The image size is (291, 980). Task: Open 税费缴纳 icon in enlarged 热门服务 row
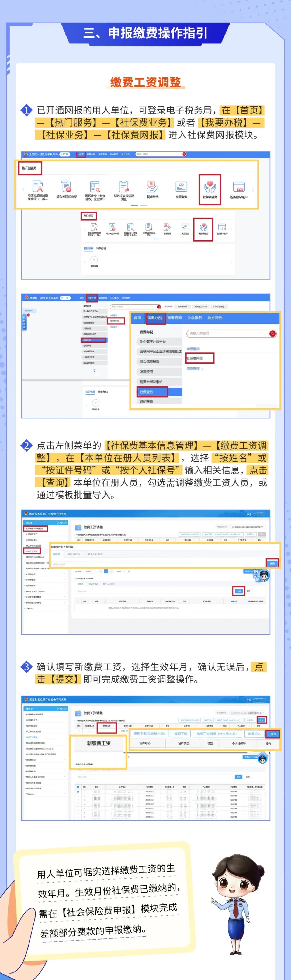coord(152,187)
